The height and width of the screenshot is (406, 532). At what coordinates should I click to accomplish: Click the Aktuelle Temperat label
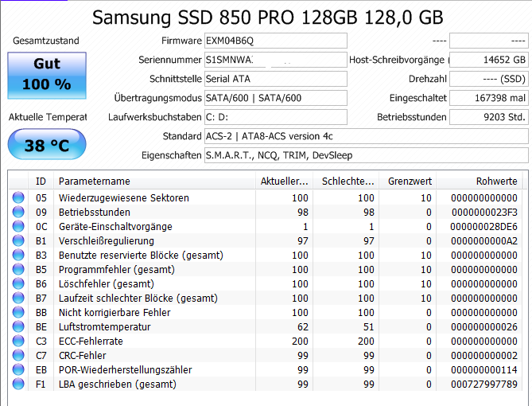(x=48, y=117)
